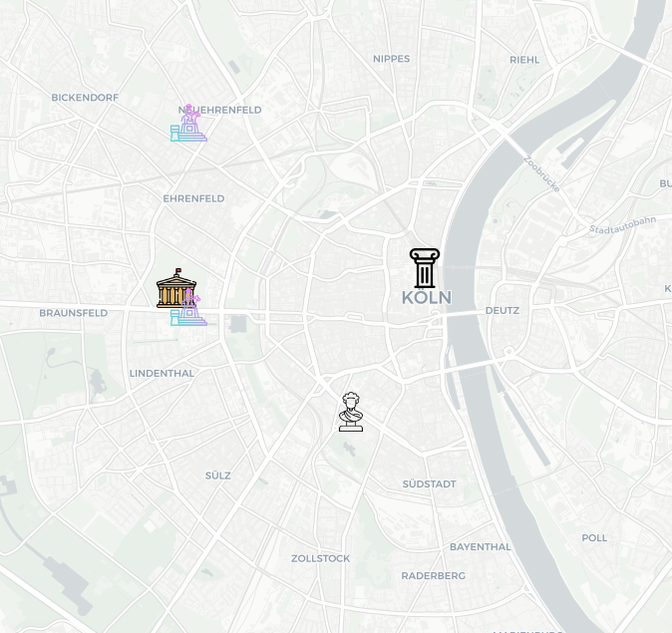Screen dimensions: 672x633
Task: Select the EHRENFELD district label
Action: point(193,198)
